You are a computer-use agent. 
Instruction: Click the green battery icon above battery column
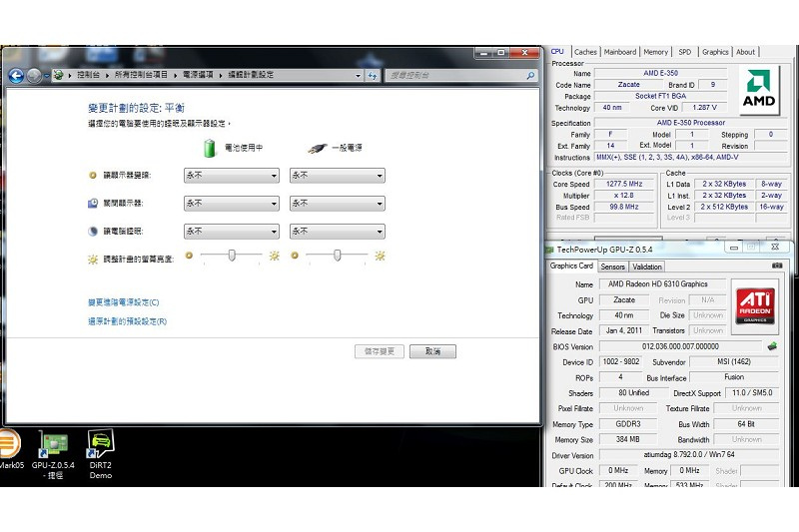coord(210,148)
